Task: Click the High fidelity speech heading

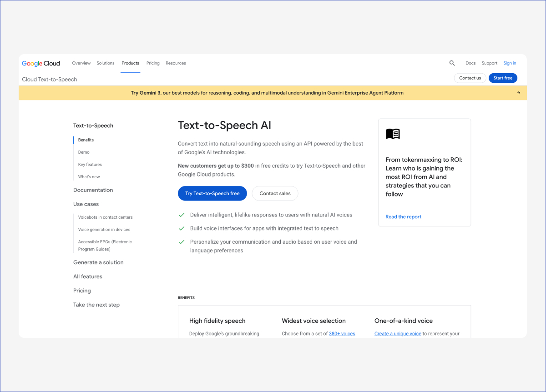Action: [x=217, y=321]
